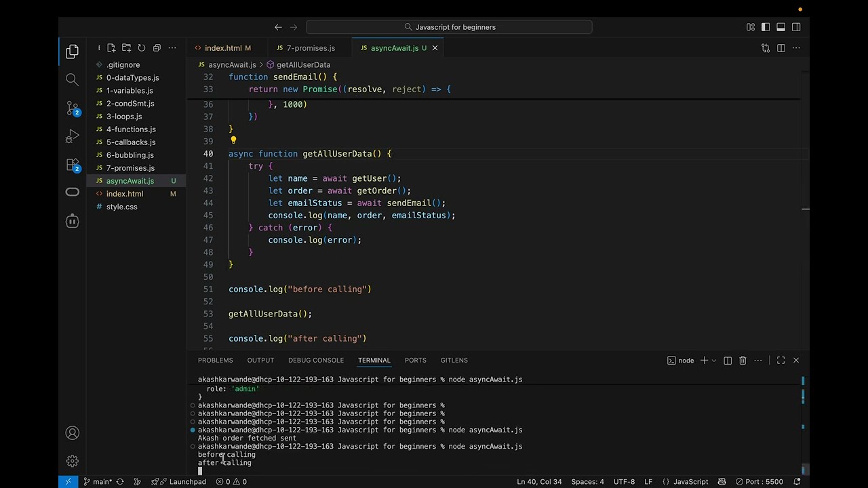Open 6-bubbling.js in the explorer
868x488 pixels.
pos(136,155)
